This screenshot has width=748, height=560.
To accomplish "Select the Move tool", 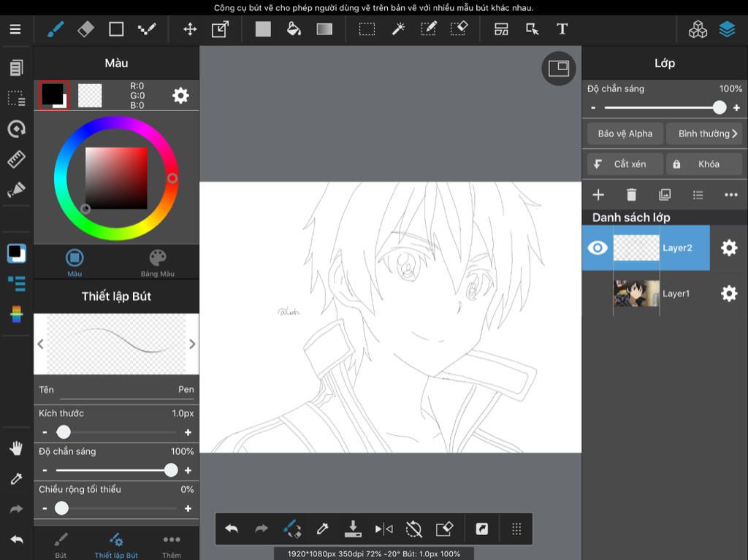I will pos(190,29).
